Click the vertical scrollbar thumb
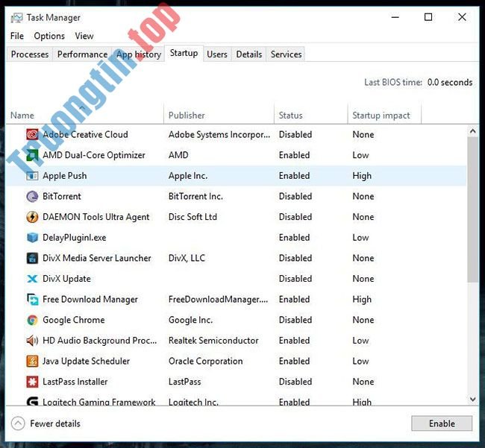 pyautogui.click(x=472, y=209)
